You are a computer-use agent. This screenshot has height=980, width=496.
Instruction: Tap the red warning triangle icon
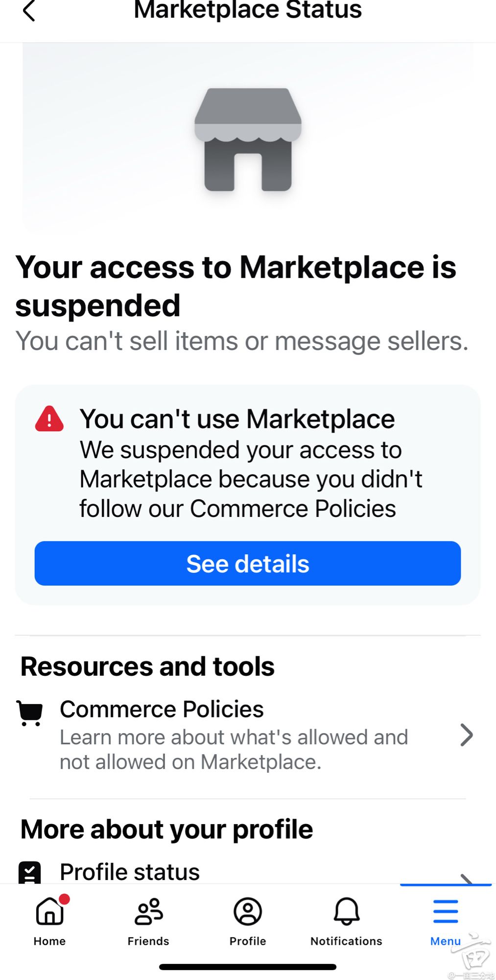click(49, 419)
